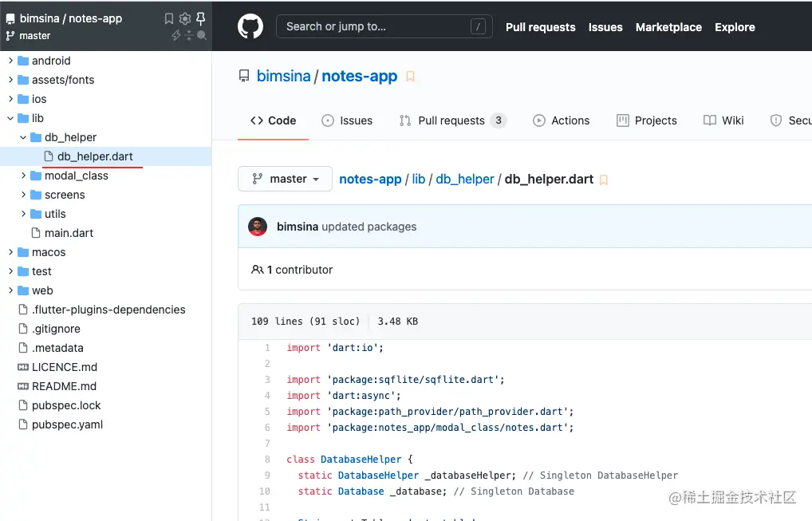The width and height of the screenshot is (812, 521).
Task: Open the master branch dropdown button
Action: [x=285, y=179]
